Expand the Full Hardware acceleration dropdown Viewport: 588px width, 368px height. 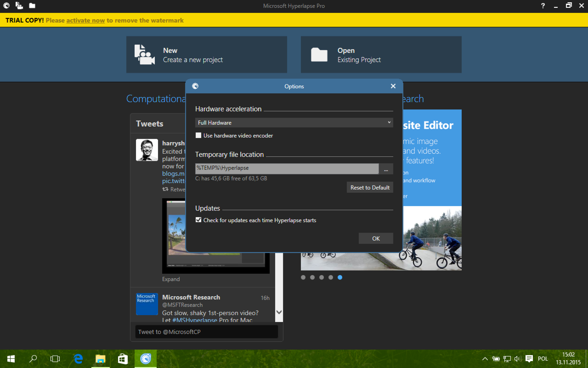[294, 123]
